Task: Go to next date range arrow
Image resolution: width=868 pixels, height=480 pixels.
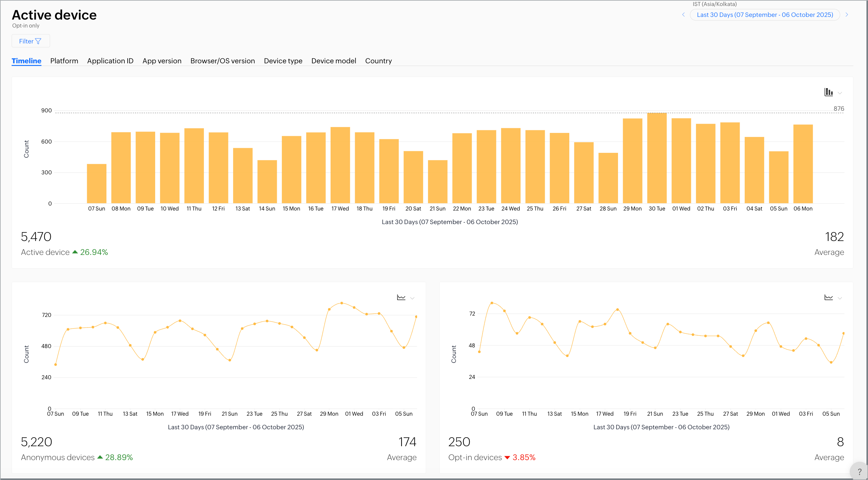Action: pyautogui.click(x=846, y=15)
